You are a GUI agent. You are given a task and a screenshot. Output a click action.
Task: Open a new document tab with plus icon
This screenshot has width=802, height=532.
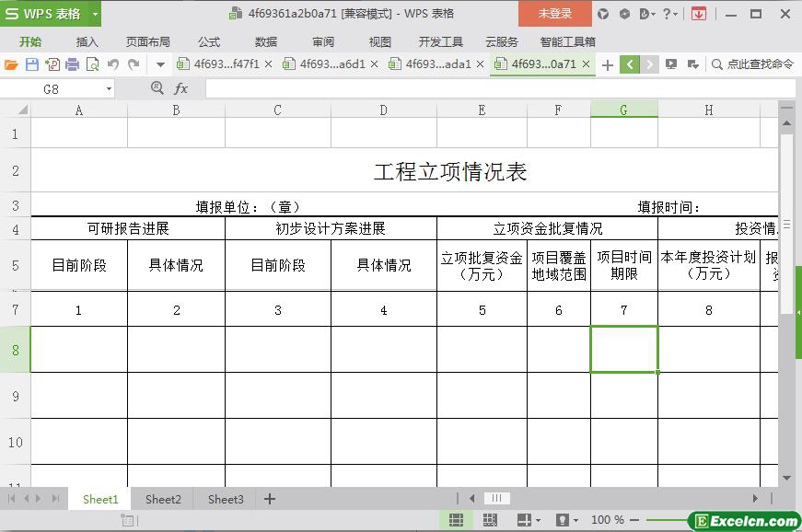coord(607,64)
